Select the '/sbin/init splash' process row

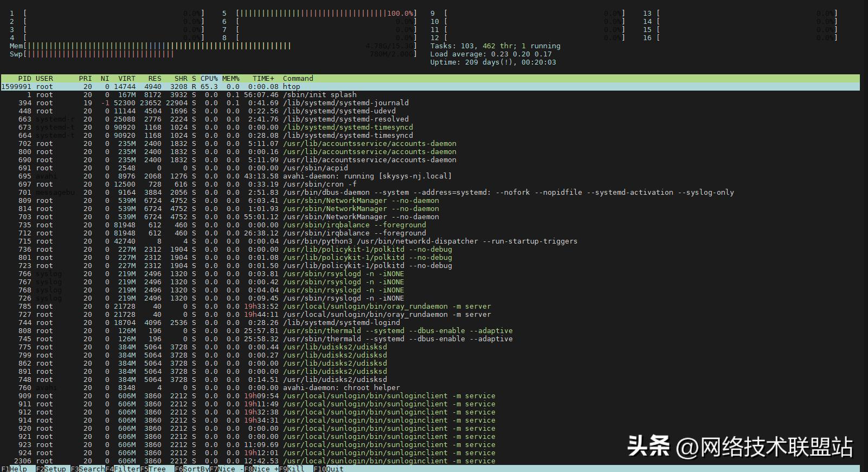point(430,95)
